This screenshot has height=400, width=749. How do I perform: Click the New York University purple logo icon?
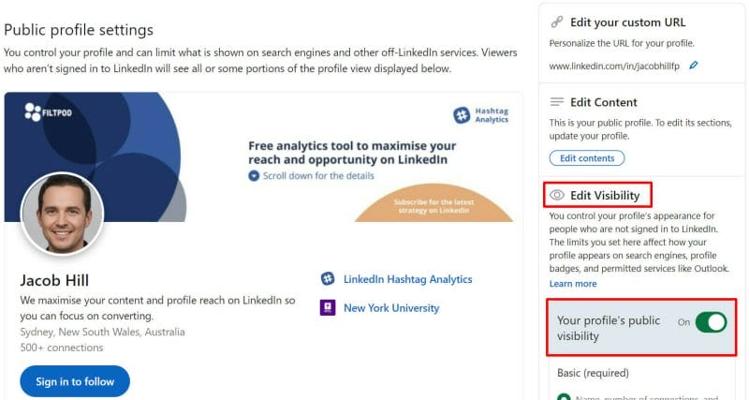click(x=327, y=308)
